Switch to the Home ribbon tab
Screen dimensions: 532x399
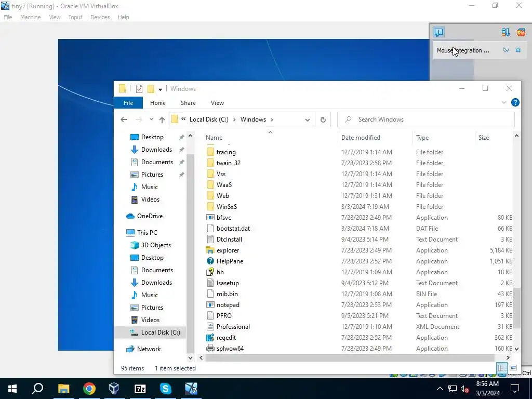click(158, 103)
